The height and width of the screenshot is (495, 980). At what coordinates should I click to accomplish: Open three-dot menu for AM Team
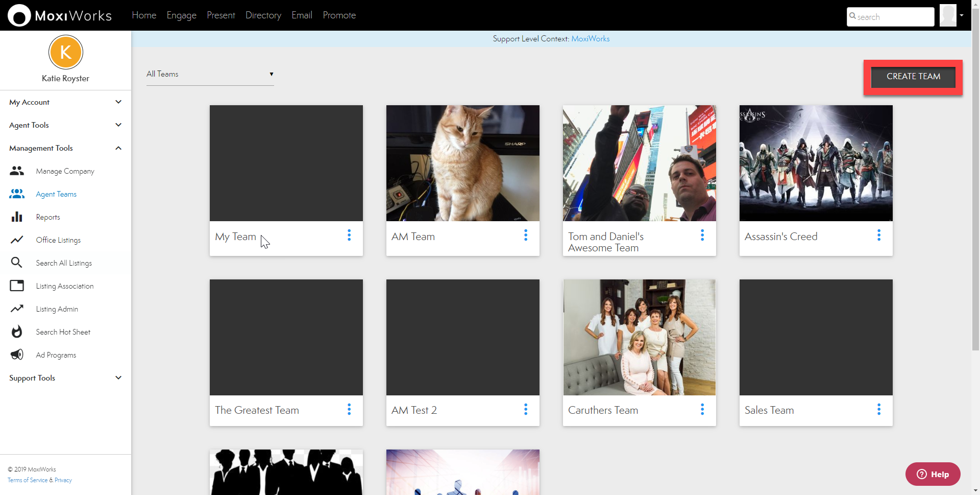tap(526, 235)
